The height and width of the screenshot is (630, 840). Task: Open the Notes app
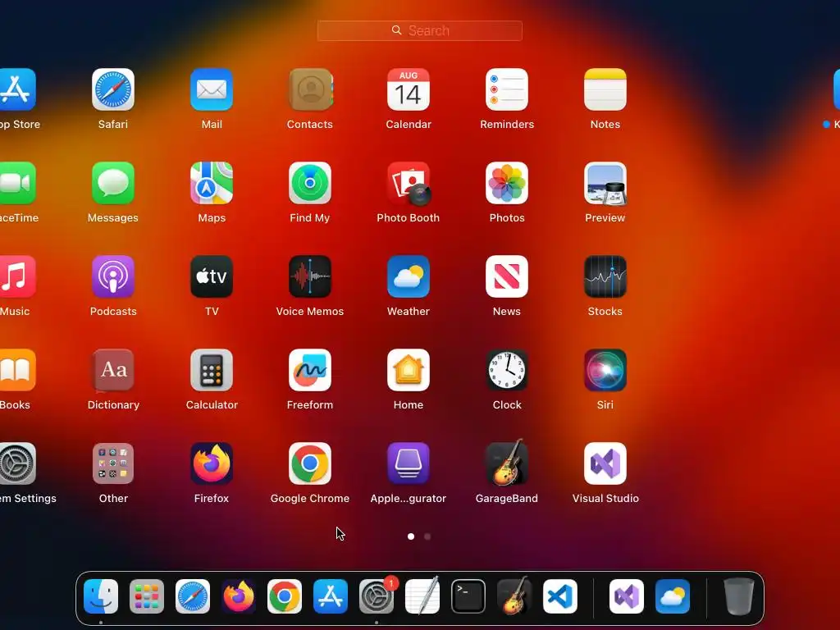(605, 89)
